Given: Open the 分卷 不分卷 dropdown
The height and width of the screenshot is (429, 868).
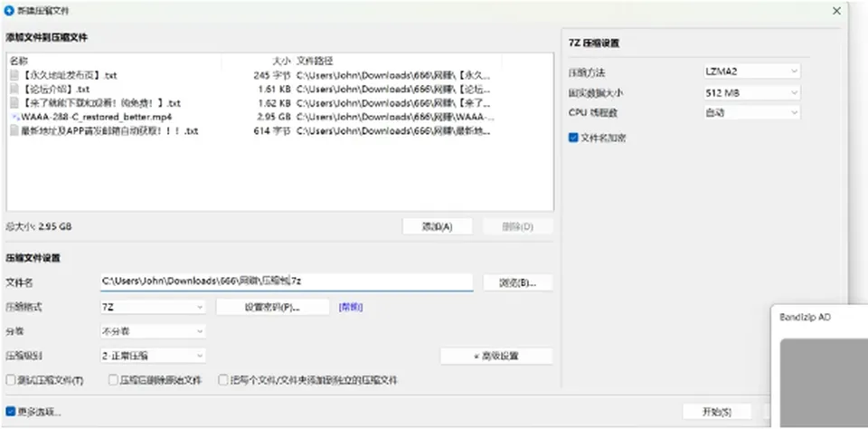Looking at the screenshot, I should [153, 331].
